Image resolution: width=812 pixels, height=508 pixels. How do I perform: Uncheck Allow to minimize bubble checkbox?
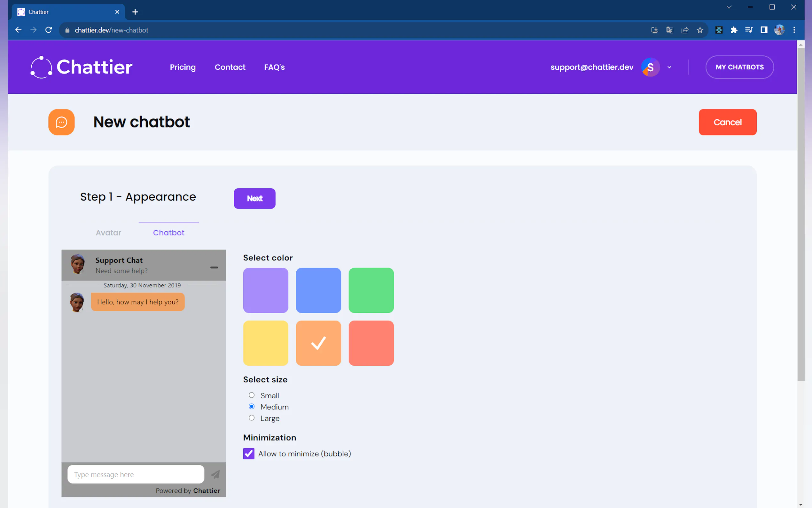click(x=249, y=454)
